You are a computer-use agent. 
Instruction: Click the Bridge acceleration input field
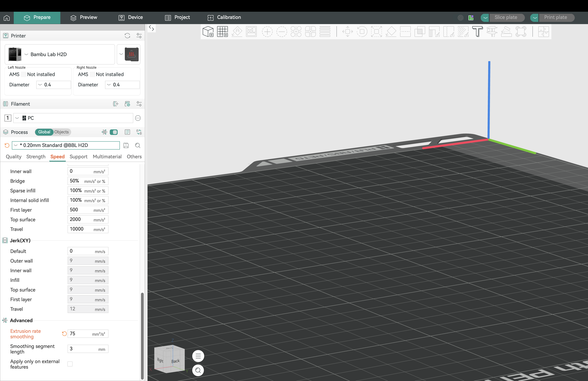[x=88, y=181]
